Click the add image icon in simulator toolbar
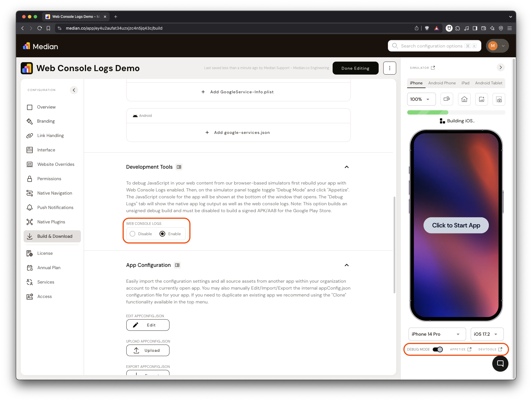The image size is (532, 401). pyautogui.click(x=482, y=99)
